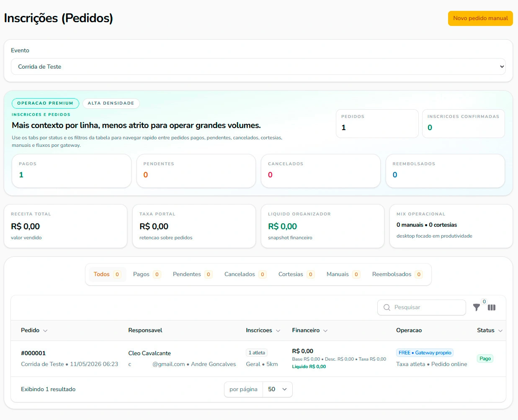This screenshot has width=518, height=420.
Task: Click the INSCRICOES CONFIRMADAS counter card
Action: point(463,123)
